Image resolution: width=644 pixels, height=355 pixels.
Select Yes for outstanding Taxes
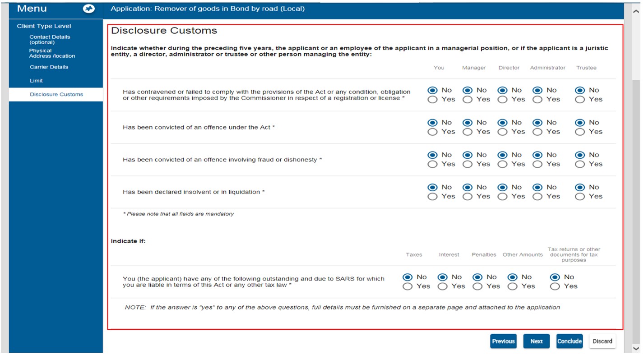pyautogui.click(x=408, y=286)
